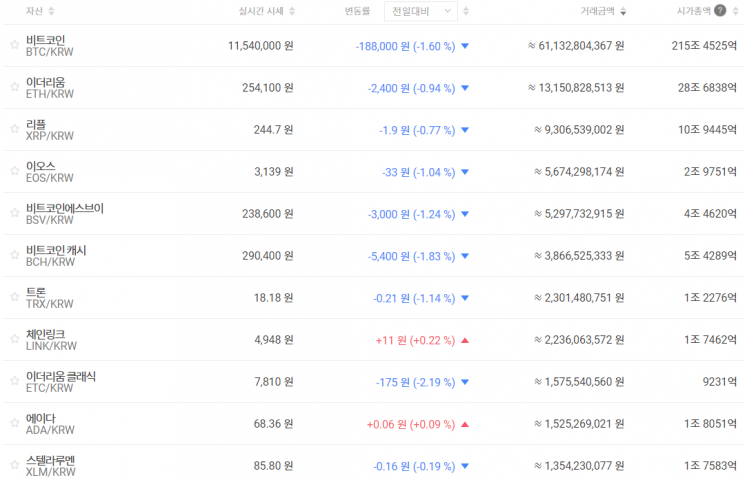This screenshot has width=745, height=480.
Task: Click the down arrow in 이오스 change cell
Action: click(465, 172)
